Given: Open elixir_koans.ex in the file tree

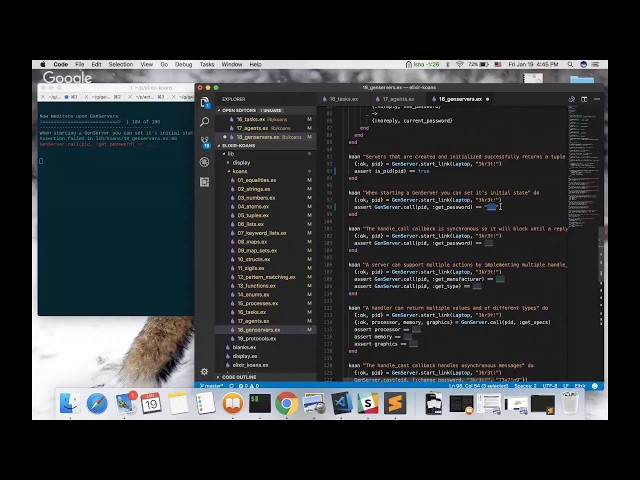Looking at the screenshot, I should tap(265, 365).
